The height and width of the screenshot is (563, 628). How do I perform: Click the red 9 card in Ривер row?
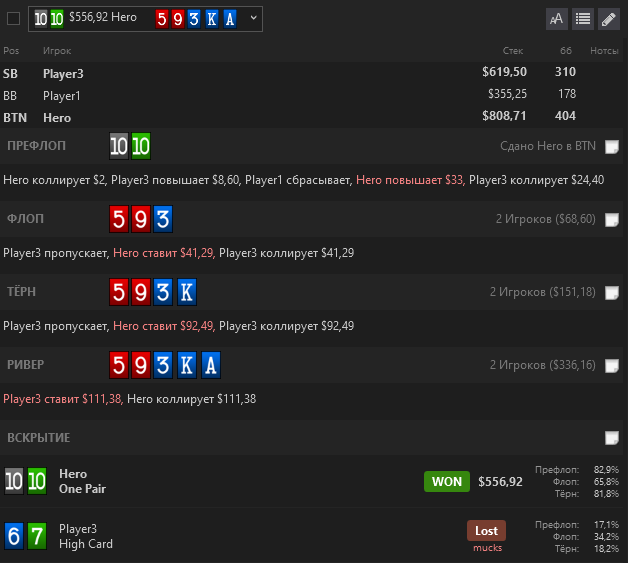click(x=141, y=365)
